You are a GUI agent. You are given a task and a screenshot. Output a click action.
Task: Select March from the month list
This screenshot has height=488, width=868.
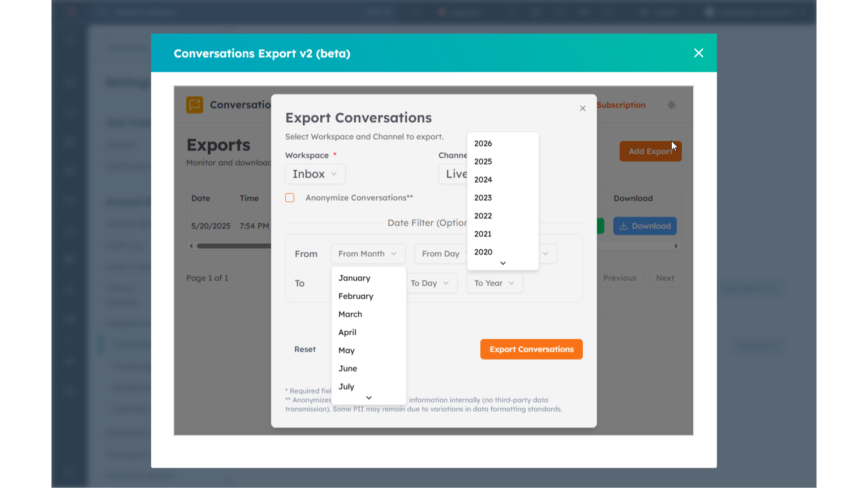click(350, 314)
